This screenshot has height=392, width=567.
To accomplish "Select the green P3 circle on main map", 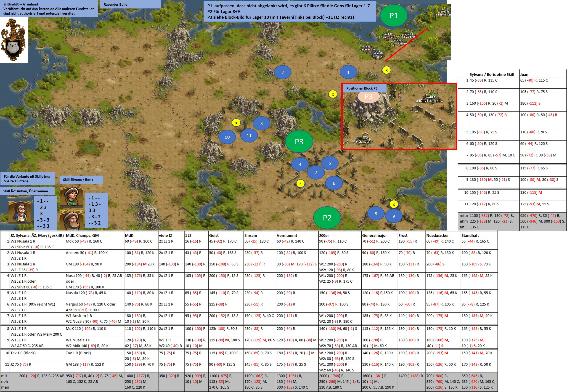I will (x=299, y=141).
